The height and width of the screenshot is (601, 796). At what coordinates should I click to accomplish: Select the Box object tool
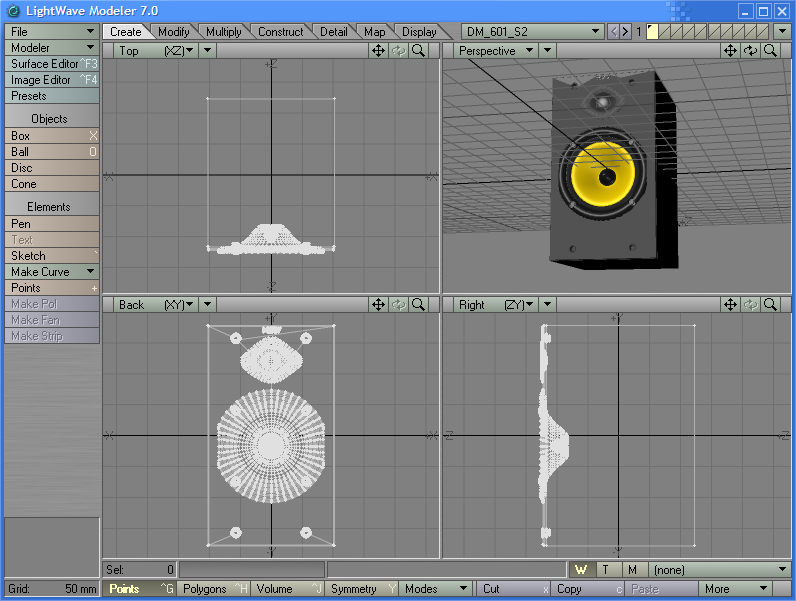(52, 136)
